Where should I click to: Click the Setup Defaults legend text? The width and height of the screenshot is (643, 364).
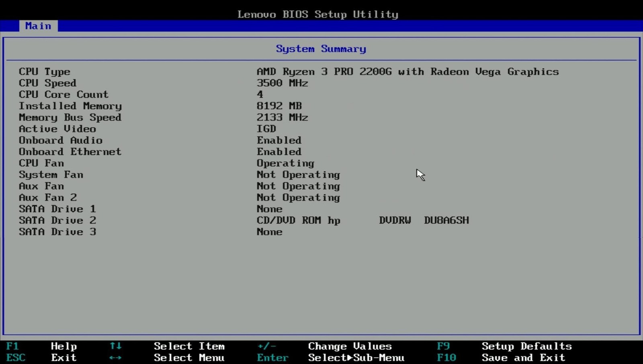526,346
